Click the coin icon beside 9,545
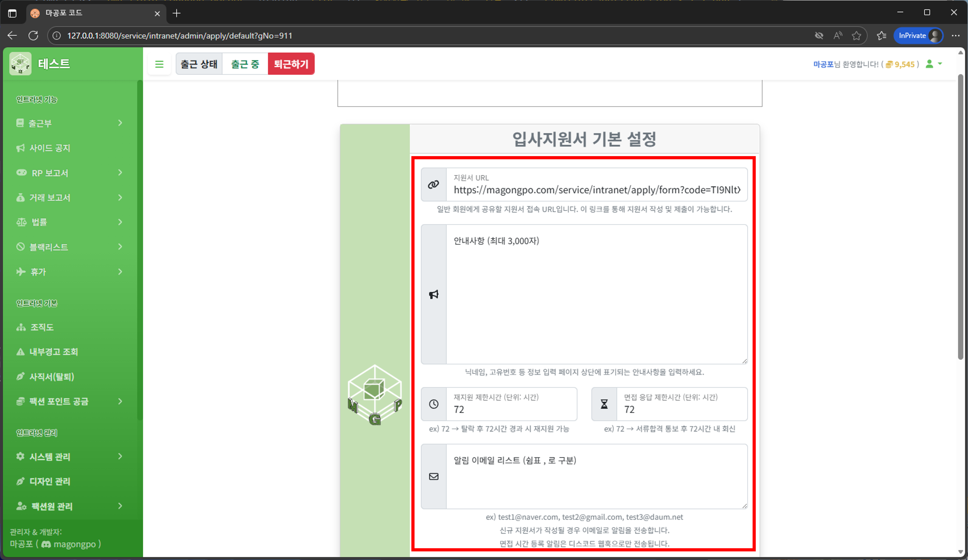The image size is (968, 560). [889, 64]
